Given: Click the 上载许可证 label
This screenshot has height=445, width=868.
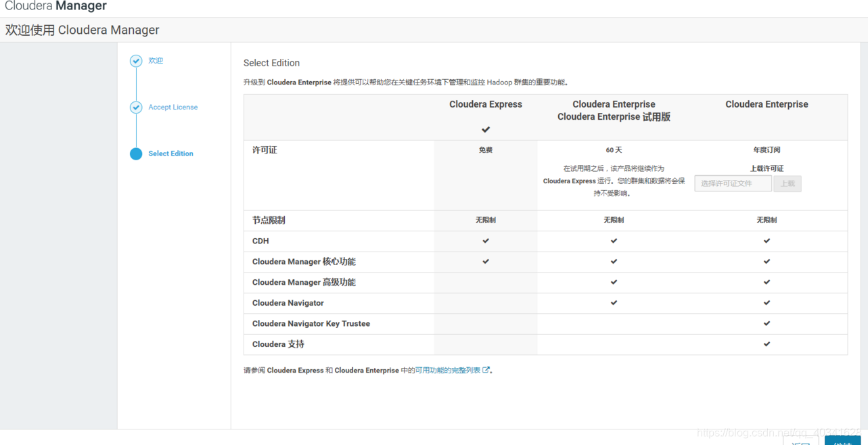Looking at the screenshot, I should coord(767,168).
